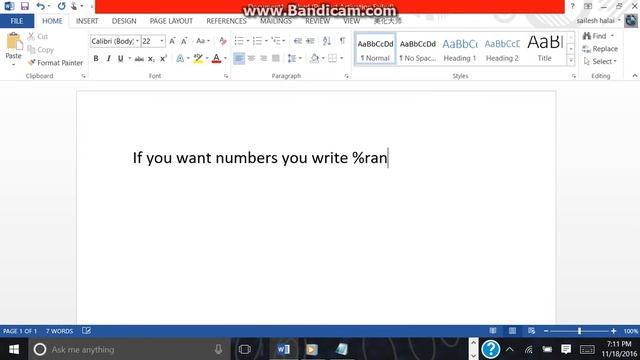This screenshot has height=360, width=640.
Task: Expand the Styles gallery more arrow
Action: coord(571,60)
